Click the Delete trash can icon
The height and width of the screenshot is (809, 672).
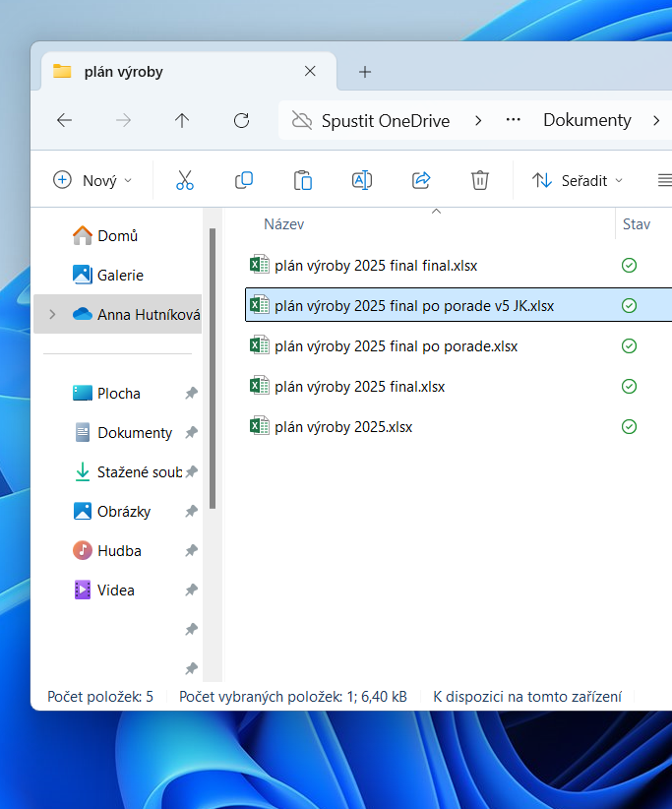[x=480, y=180]
